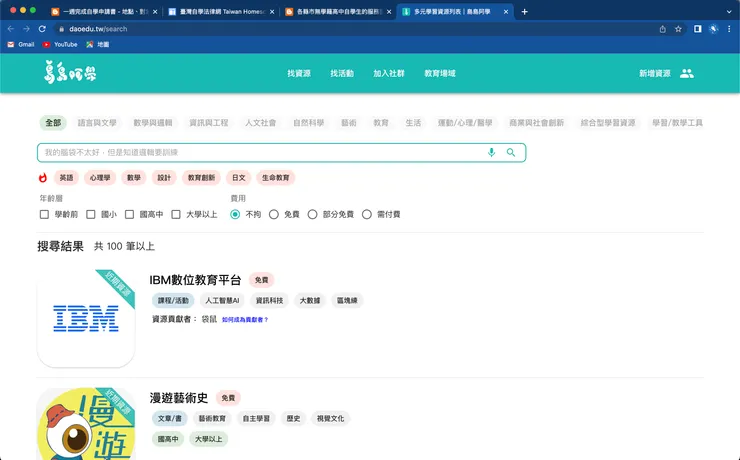Select the 全部 category filter
The width and height of the screenshot is (740, 460).
click(53, 123)
